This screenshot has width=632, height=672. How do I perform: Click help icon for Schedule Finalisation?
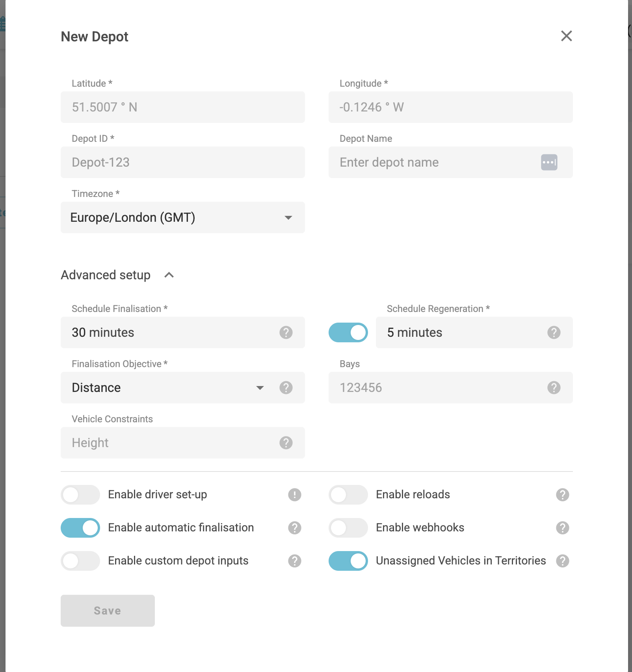(286, 332)
